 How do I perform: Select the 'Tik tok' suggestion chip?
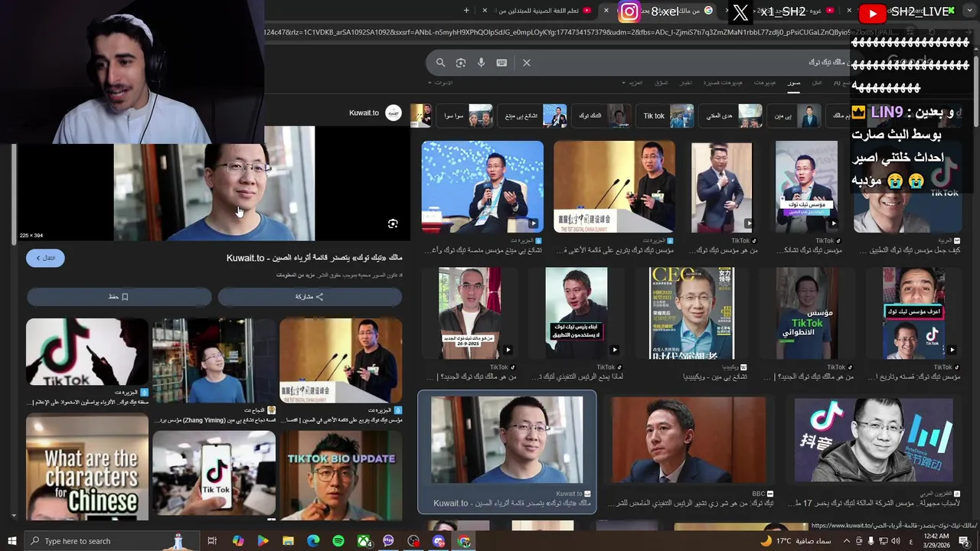(667, 116)
